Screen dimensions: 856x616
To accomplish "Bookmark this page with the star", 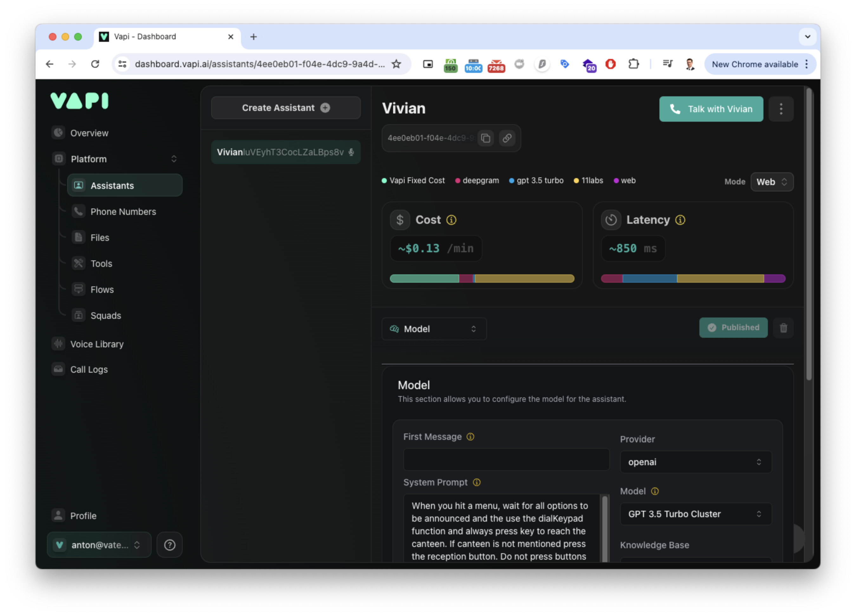I will (396, 64).
